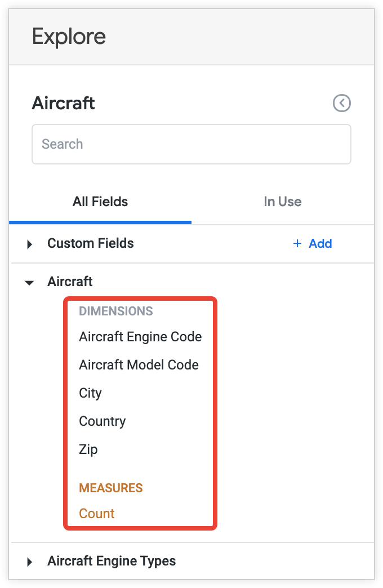Click the Custom Fields label
Viewport: 383px width, 588px height.
click(x=91, y=244)
